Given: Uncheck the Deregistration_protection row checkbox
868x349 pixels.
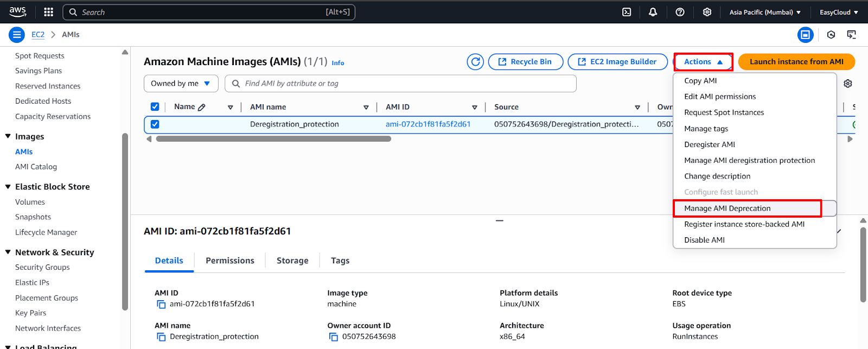Looking at the screenshot, I should (x=155, y=124).
